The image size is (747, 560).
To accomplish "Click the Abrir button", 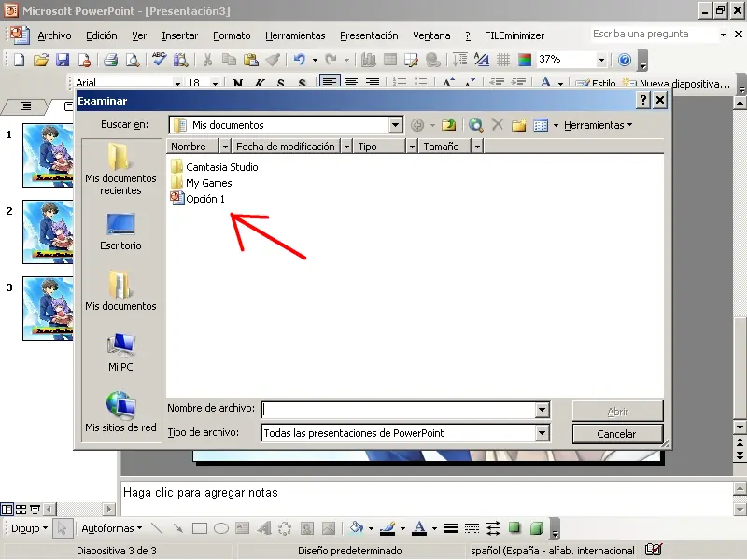I will click(617, 411).
